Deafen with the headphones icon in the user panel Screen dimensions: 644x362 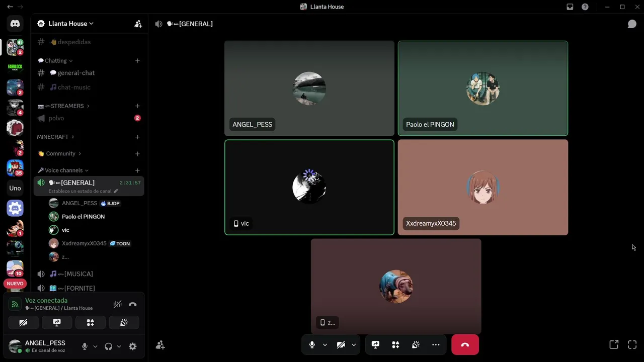coord(108,346)
